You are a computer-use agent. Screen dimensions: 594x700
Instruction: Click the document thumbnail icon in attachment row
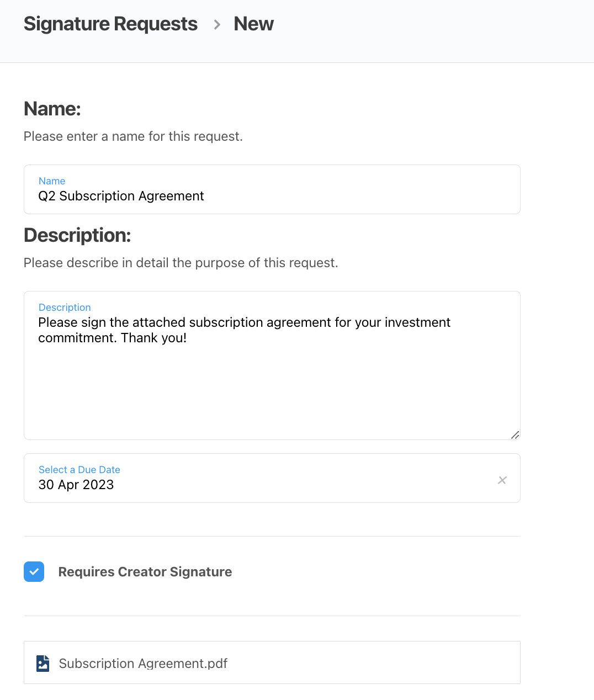pyautogui.click(x=43, y=663)
